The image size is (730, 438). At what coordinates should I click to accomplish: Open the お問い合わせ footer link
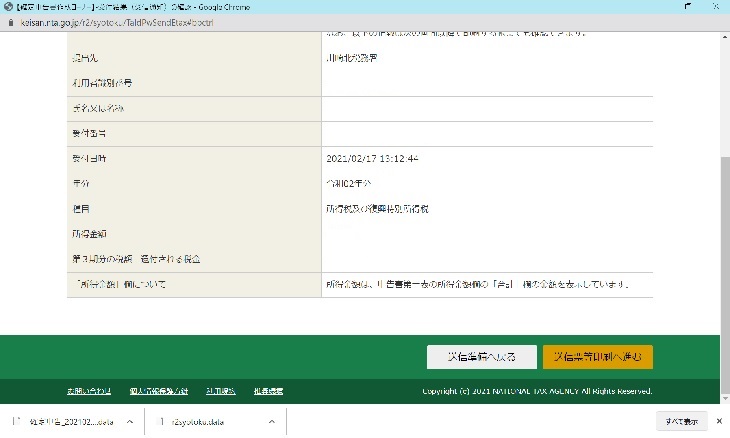(89, 391)
